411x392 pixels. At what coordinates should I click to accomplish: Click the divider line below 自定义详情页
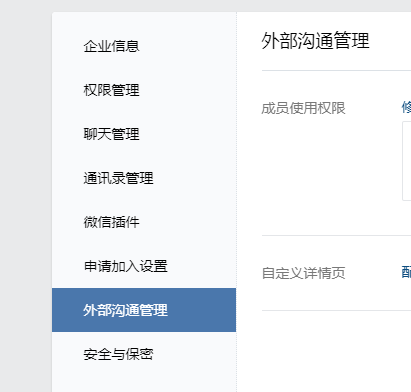(x=336, y=310)
